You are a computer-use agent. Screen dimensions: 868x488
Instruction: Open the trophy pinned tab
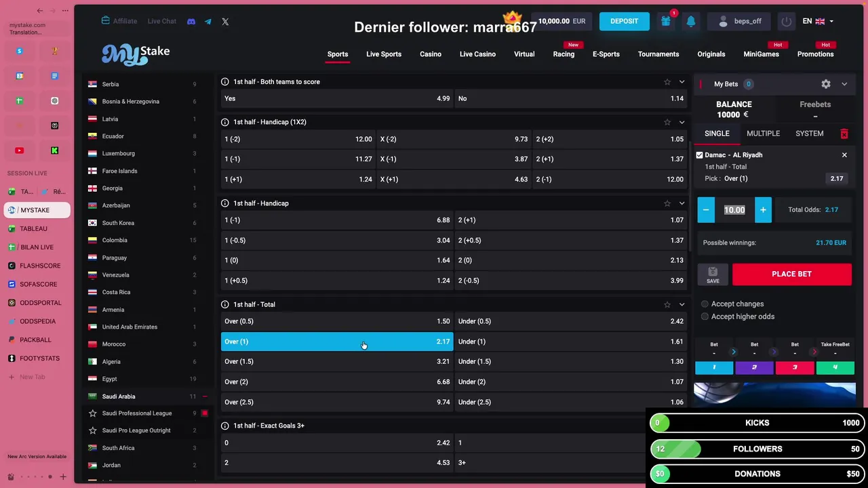55,51
